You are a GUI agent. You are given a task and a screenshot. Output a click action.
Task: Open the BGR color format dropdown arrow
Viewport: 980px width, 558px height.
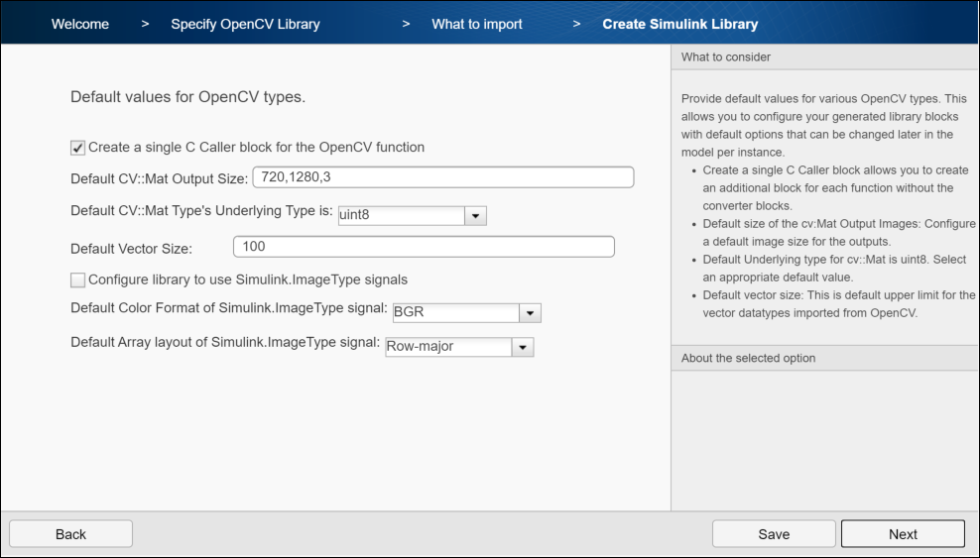[530, 313]
